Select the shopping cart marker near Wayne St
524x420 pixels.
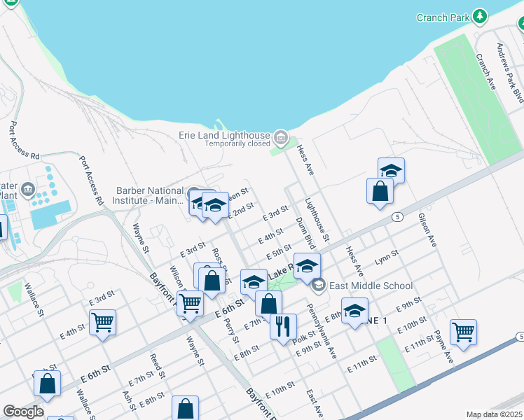[188, 304]
